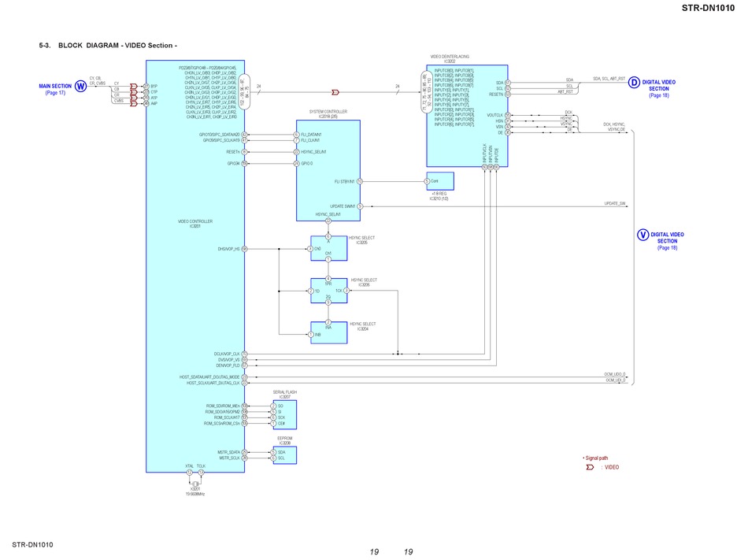748x560 pixels.
Task: Click the "DCLK/VOP_CLK" pin label
Action: [227, 354]
